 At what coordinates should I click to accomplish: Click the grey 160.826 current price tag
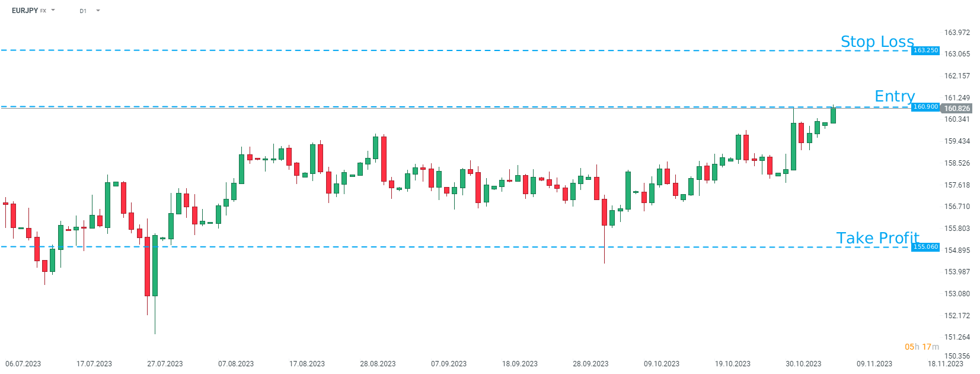[957, 109]
